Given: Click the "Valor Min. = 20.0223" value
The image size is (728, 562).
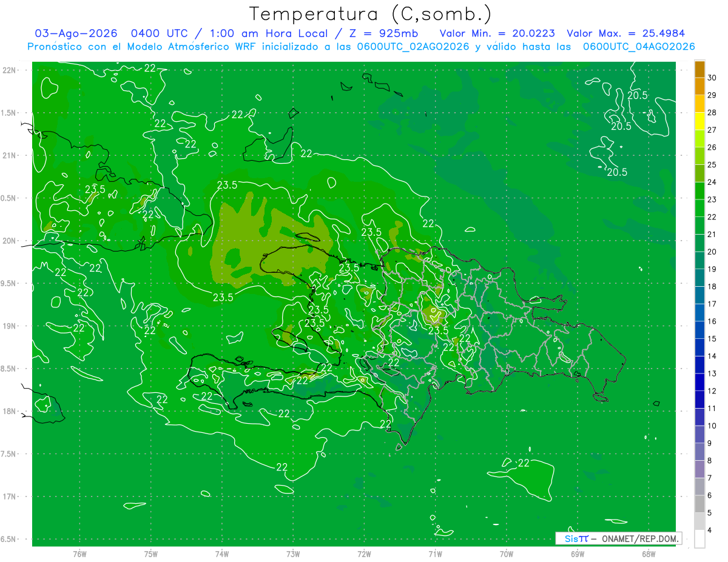Looking at the screenshot, I should (497, 34).
